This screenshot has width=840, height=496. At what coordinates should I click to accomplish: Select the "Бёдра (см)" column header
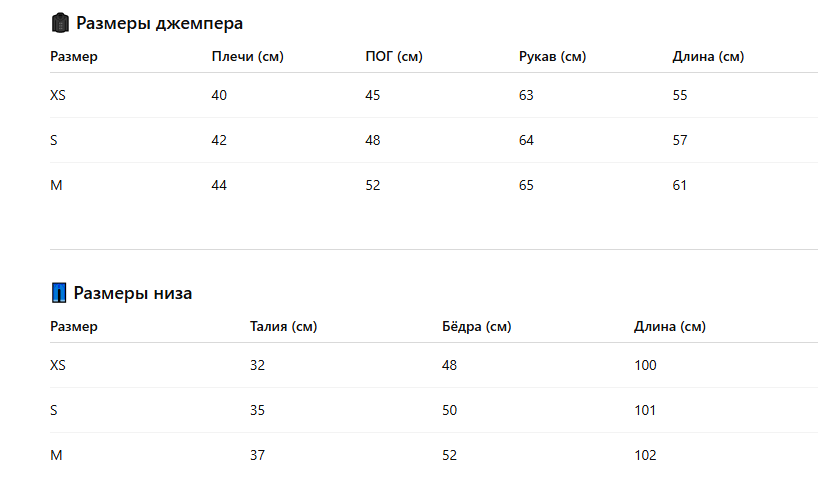pyautogui.click(x=476, y=327)
